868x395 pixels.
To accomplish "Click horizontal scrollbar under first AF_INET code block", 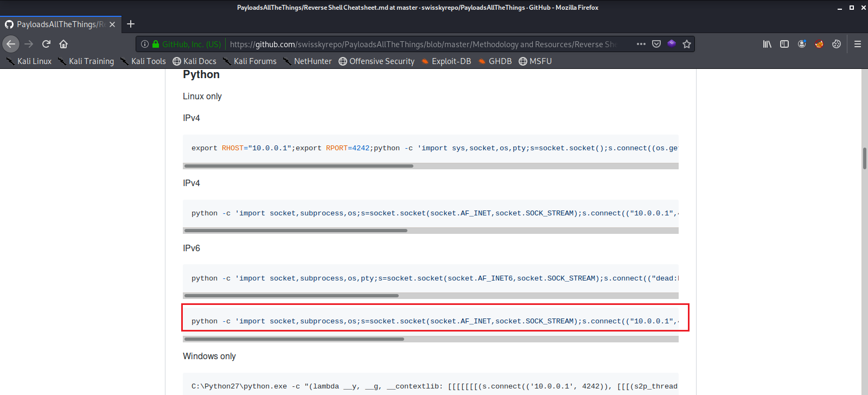I will click(x=296, y=231).
